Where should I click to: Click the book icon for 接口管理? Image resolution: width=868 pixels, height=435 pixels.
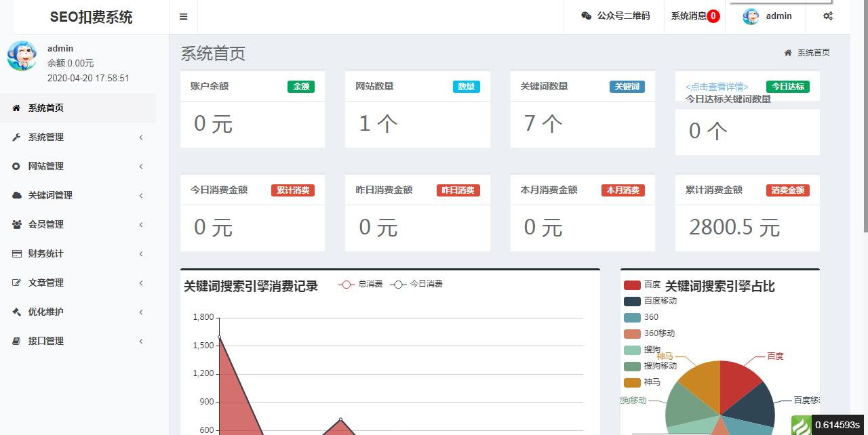16,341
